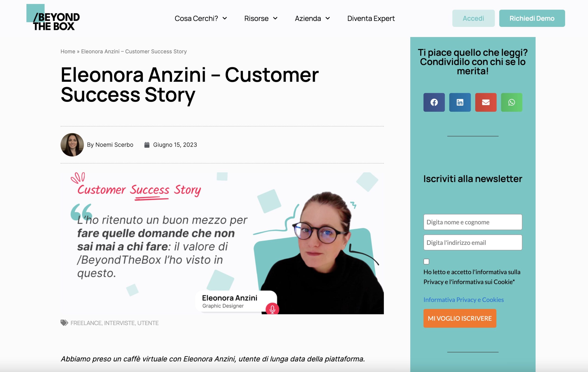Click the Richiedi Demo button
This screenshot has height=372, width=588.
pos(532,18)
